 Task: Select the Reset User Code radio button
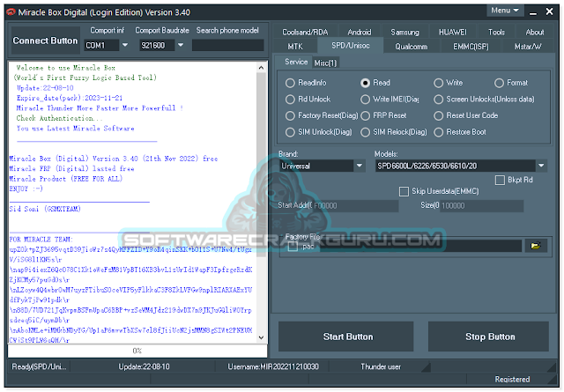(439, 115)
